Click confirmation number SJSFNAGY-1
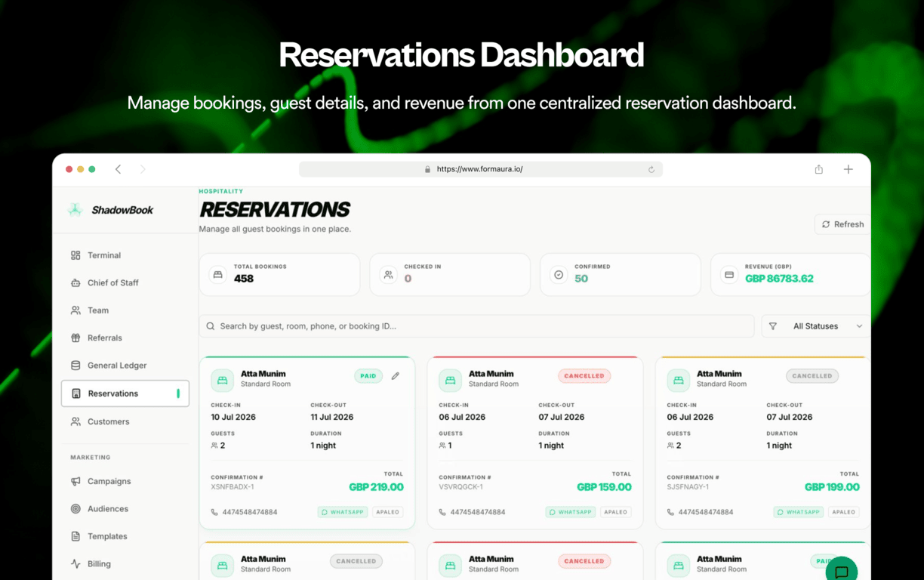The width and height of the screenshot is (924, 580). coord(688,487)
